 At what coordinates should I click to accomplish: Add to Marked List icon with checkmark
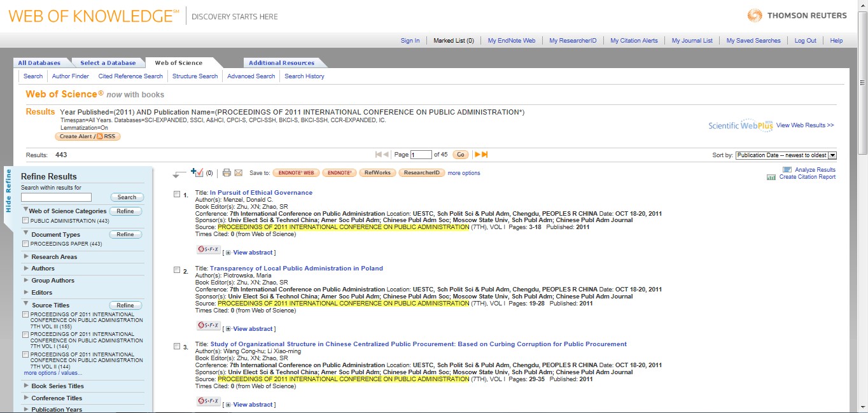(197, 172)
